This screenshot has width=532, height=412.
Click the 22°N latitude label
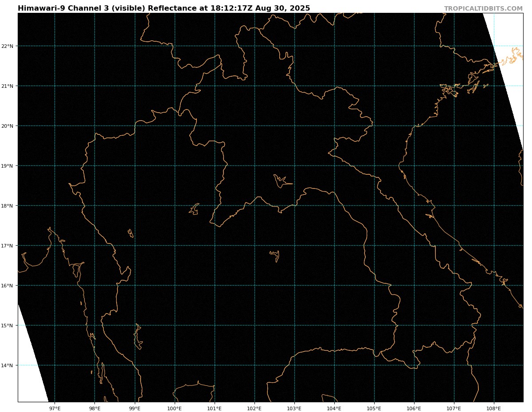(8, 46)
